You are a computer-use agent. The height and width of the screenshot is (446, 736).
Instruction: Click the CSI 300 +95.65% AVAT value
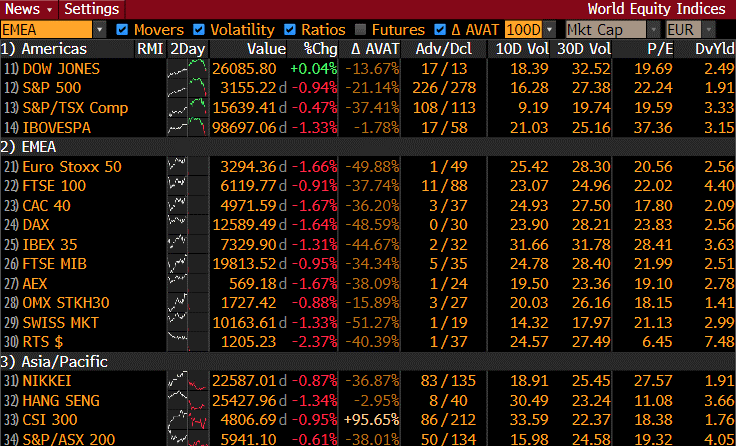(x=371, y=420)
